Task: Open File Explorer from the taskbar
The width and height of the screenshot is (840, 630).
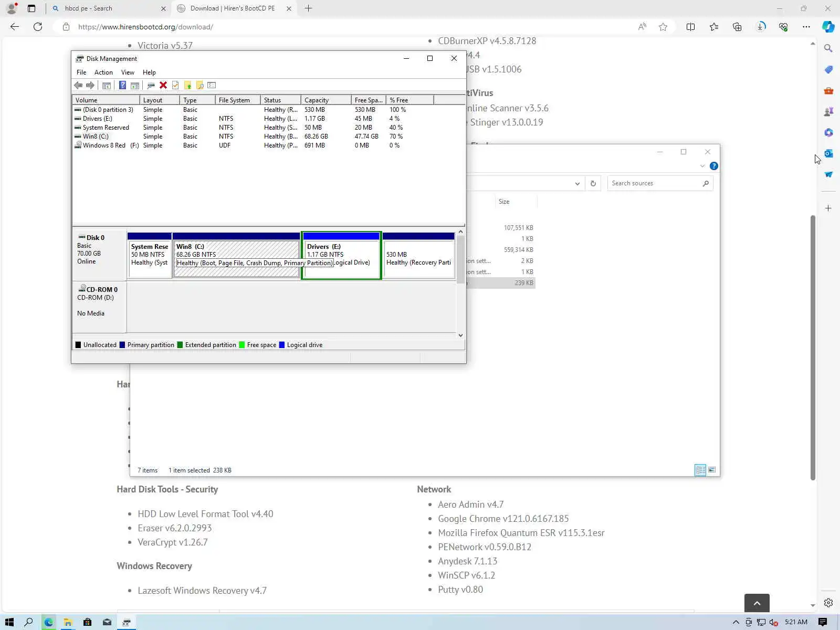Action: (68, 622)
